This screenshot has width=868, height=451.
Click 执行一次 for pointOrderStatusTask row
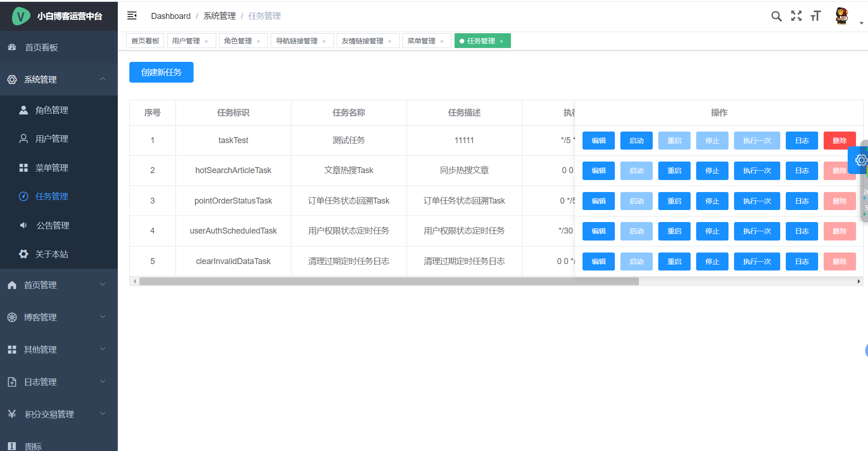point(757,201)
